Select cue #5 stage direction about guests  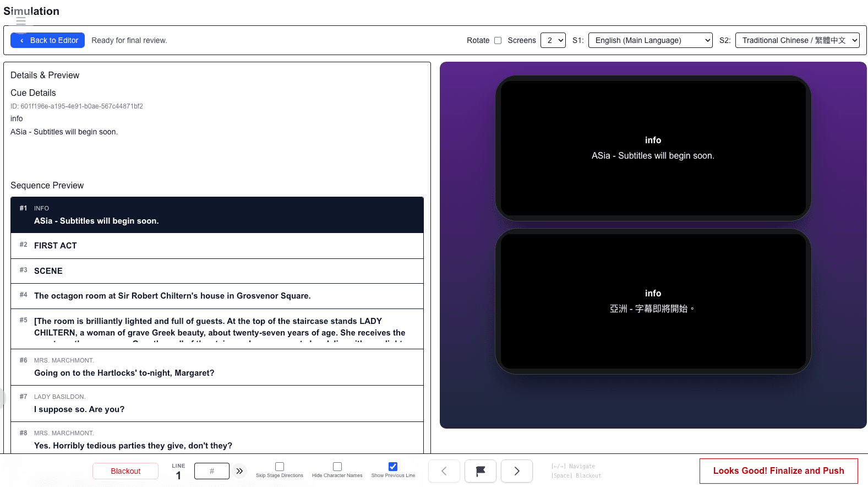(x=217, y=329)
